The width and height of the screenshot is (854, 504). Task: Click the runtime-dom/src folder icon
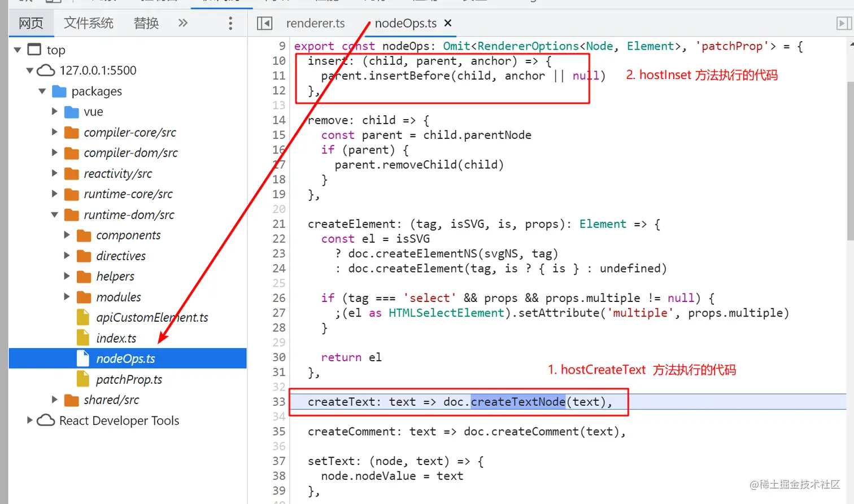pos(72,214)
